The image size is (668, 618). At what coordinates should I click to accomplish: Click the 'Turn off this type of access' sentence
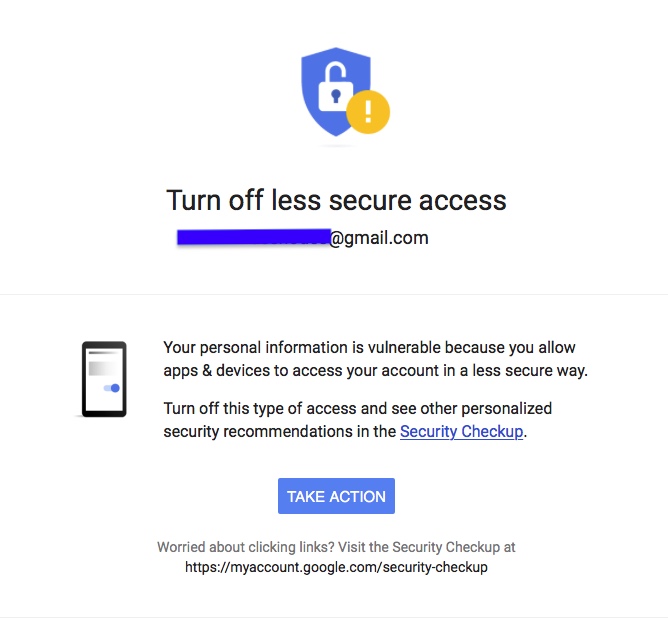(357, 409)
